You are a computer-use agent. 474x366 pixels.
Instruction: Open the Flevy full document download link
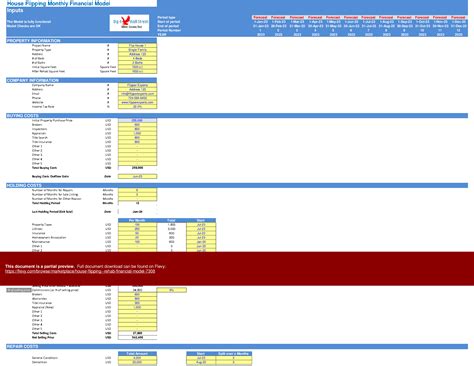pyautogui.click(x=80, y=271)
